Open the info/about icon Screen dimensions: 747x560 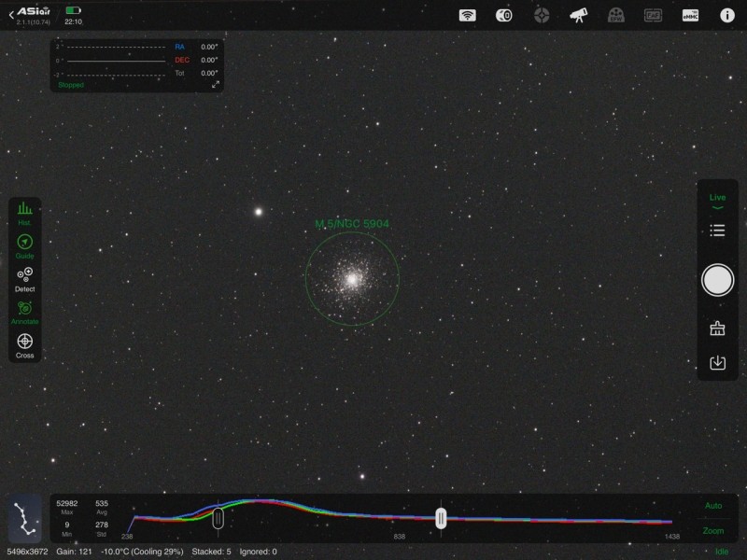726,15
